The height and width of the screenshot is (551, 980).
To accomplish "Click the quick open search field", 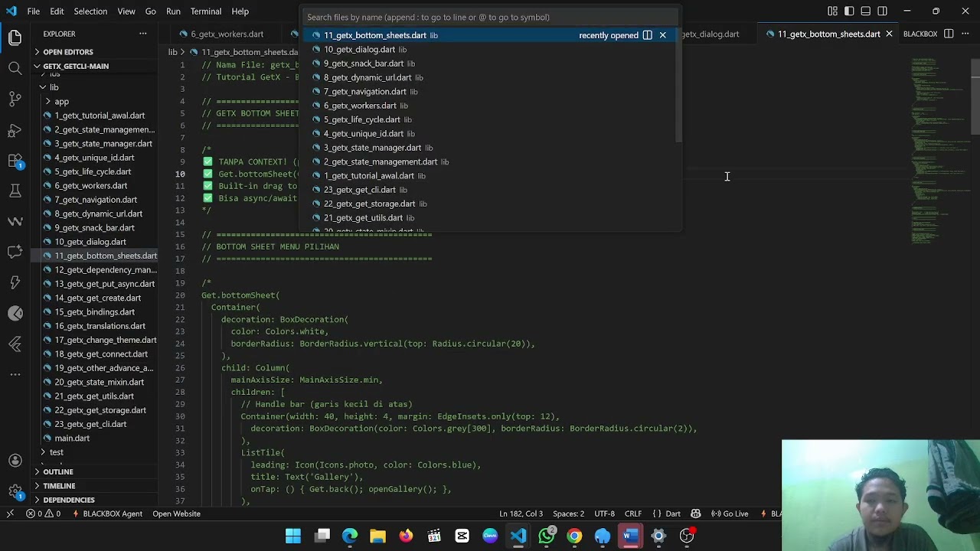I will coord(490,17).
